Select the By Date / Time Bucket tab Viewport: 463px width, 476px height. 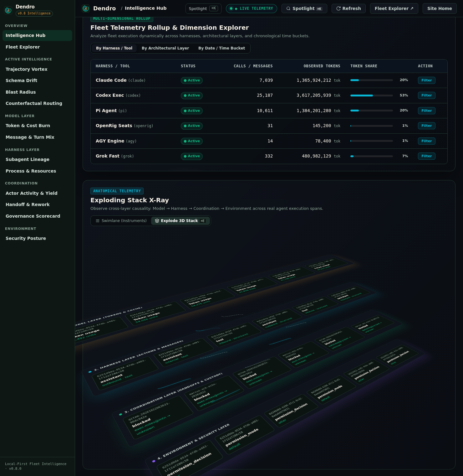221,48
